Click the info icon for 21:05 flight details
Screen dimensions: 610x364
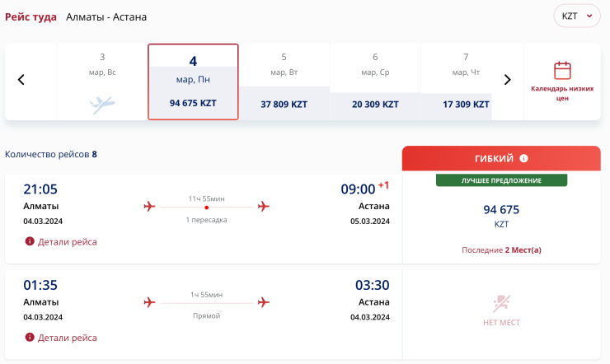click(30, 242)
